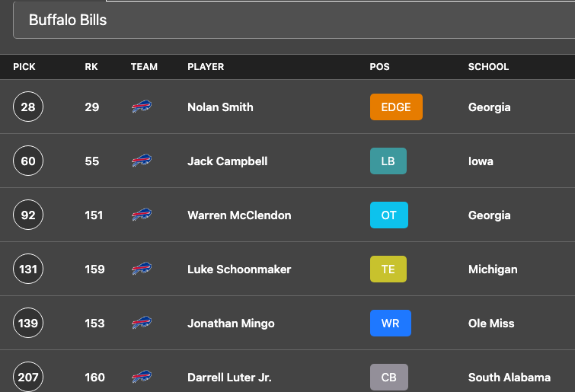Open Jack Campbell player name
This screenshot has width=575, height=392.
click(228, 161)
